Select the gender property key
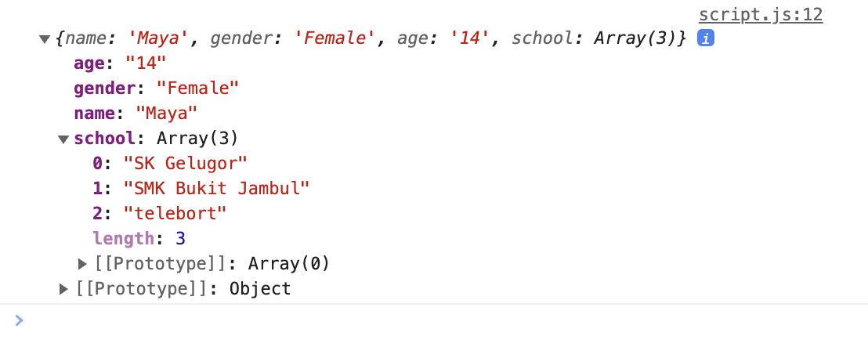 105,89
